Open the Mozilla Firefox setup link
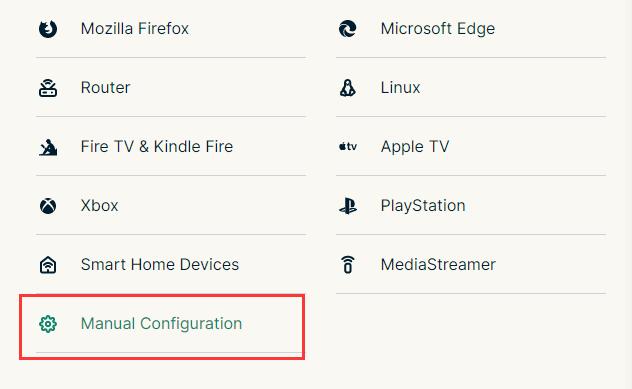This screenshot has height=389, width=632. (135, 29)
